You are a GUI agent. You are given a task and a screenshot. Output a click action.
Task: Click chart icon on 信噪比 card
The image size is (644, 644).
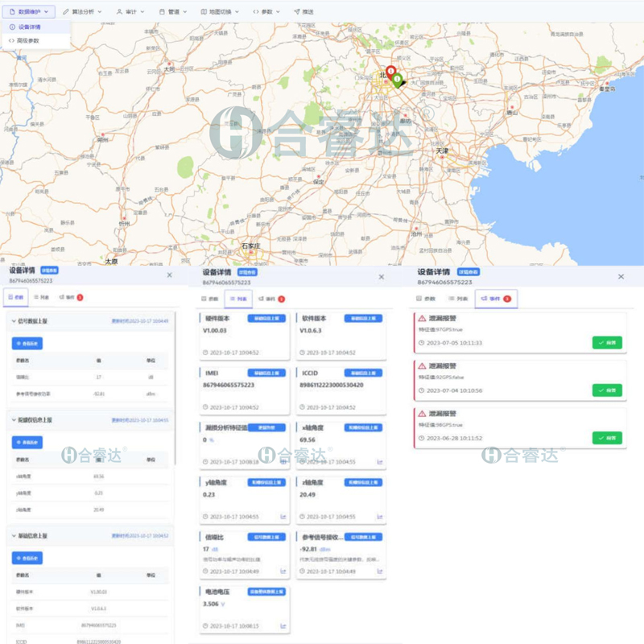(283, 571)
